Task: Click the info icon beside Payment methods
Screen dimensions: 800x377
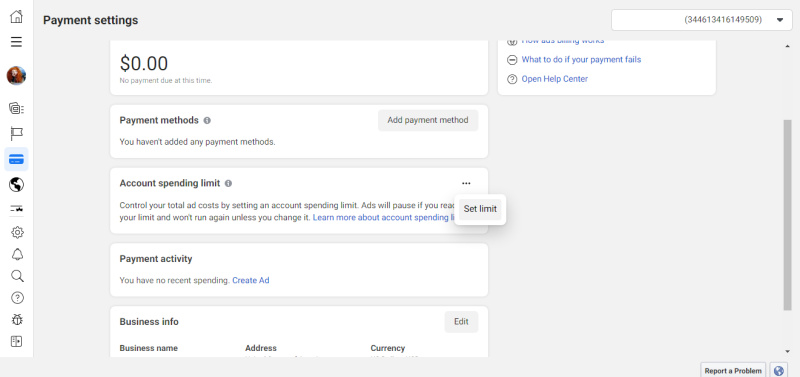Action: [207, 120]
